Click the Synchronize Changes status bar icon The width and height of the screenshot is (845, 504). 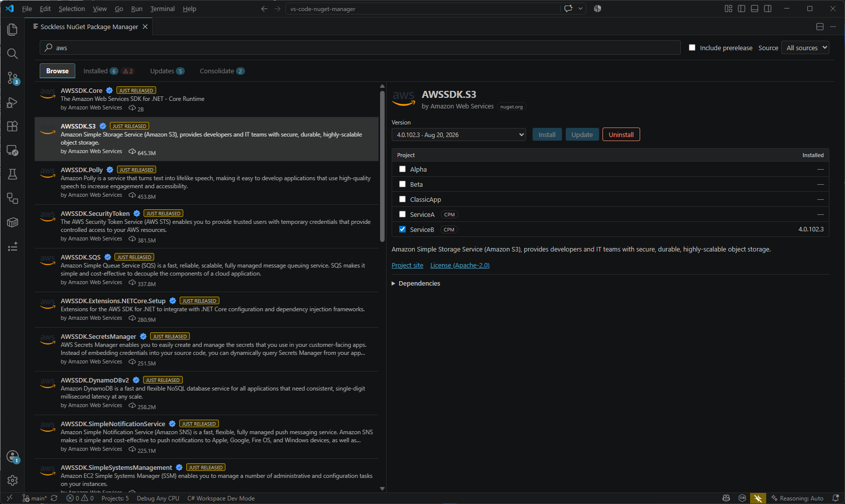(54, 498)
